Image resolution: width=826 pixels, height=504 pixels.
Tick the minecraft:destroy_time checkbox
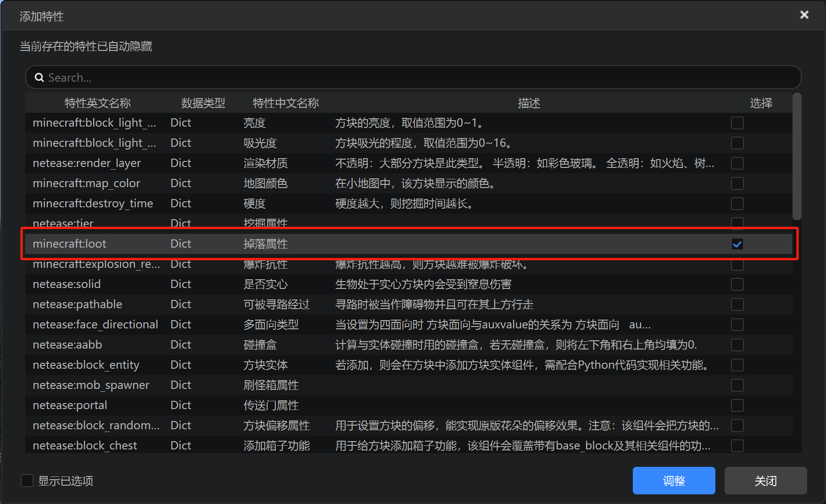737,204
